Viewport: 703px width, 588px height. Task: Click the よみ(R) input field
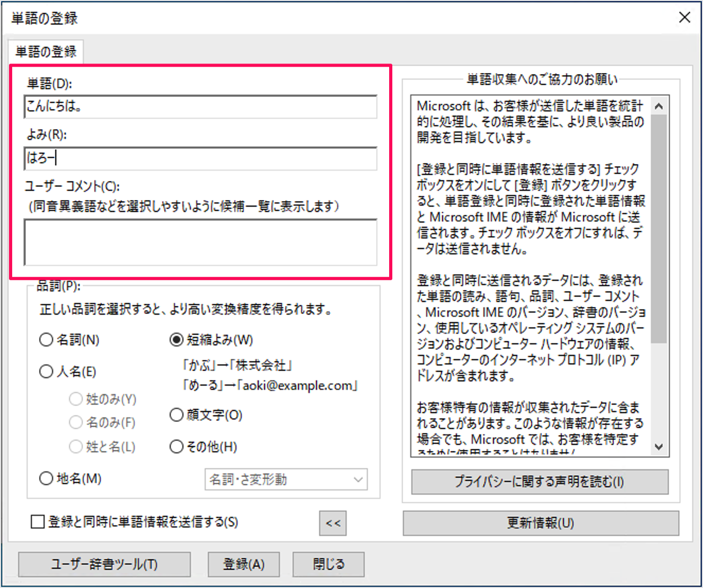[200, 158]
